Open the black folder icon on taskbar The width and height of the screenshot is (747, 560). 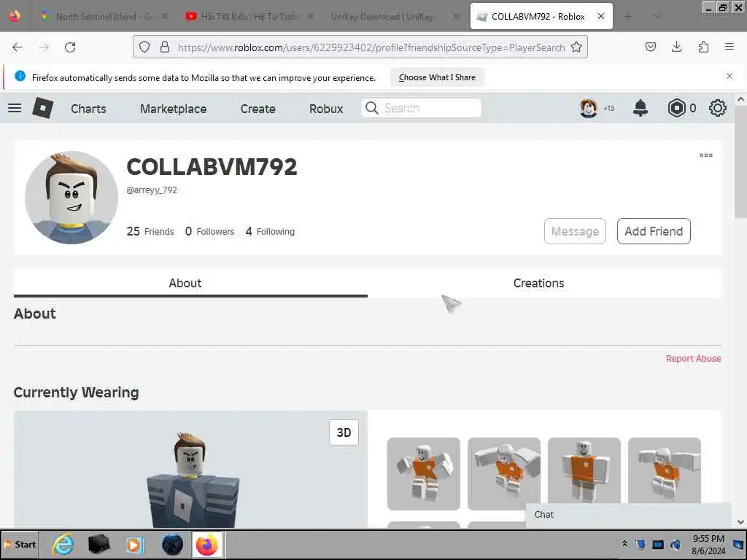99,544
